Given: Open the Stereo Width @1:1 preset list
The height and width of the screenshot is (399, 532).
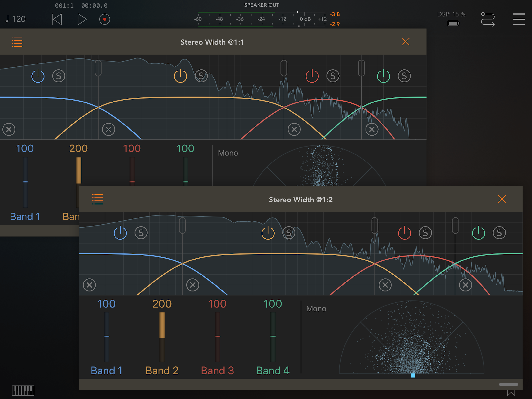Looking at the screenshot, I should [17, 42].
